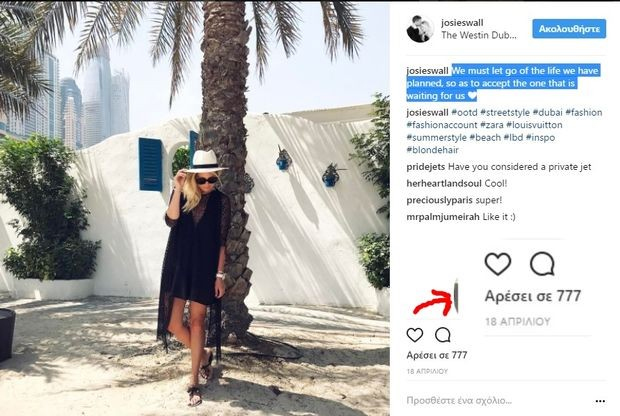Click the josieswall profile avatar
The height and width of the screenshot is (416, 620).
420,29
